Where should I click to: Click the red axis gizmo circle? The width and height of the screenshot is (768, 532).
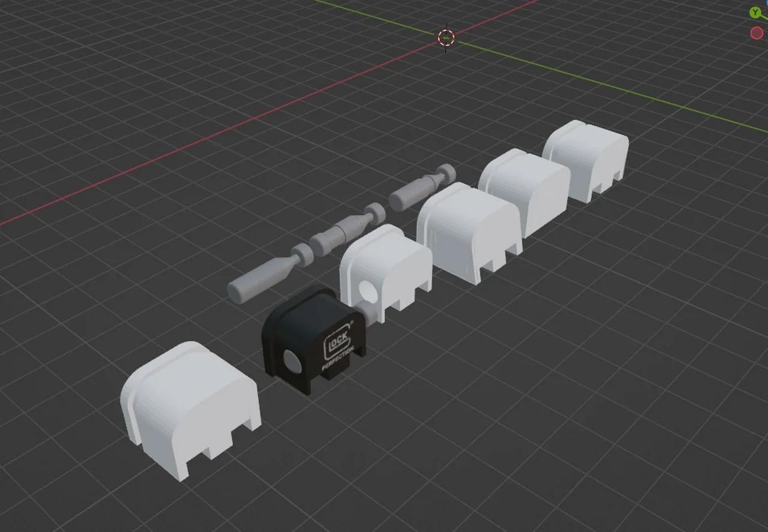(x=757, y=33)
